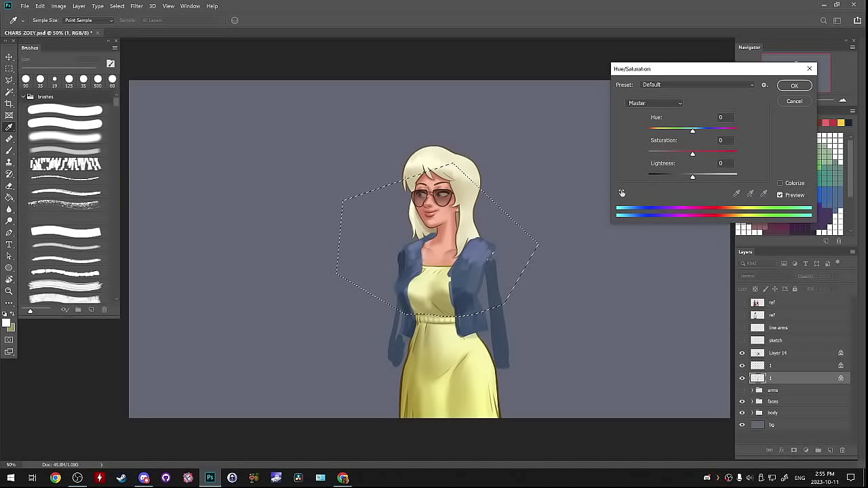Image resolution: width=868 pixels, height=488 pixels.
Task: Open the Hue/Saturation preset gear options
Action: point(764,85)
